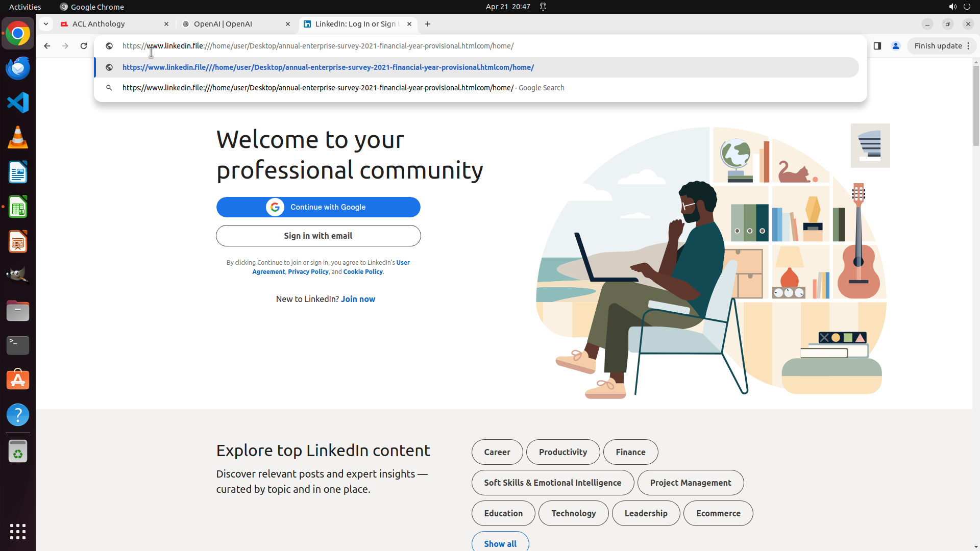The width and height of the screenshot is (980, 551).
Task: Open the Chrome side panel
Action: pyautogui.click(x=877, y=46)
